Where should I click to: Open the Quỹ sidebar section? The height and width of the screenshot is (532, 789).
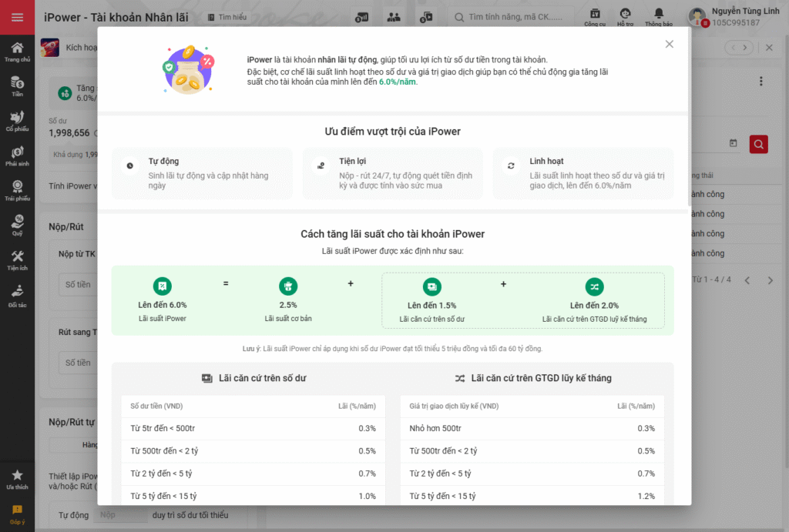pos(17,225)
